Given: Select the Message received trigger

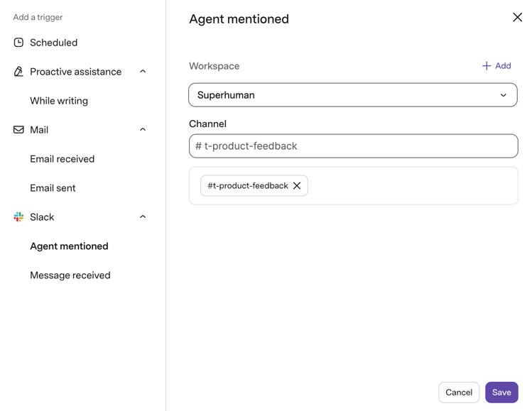Looking at the screenshot, I should [x=70, y=275].
